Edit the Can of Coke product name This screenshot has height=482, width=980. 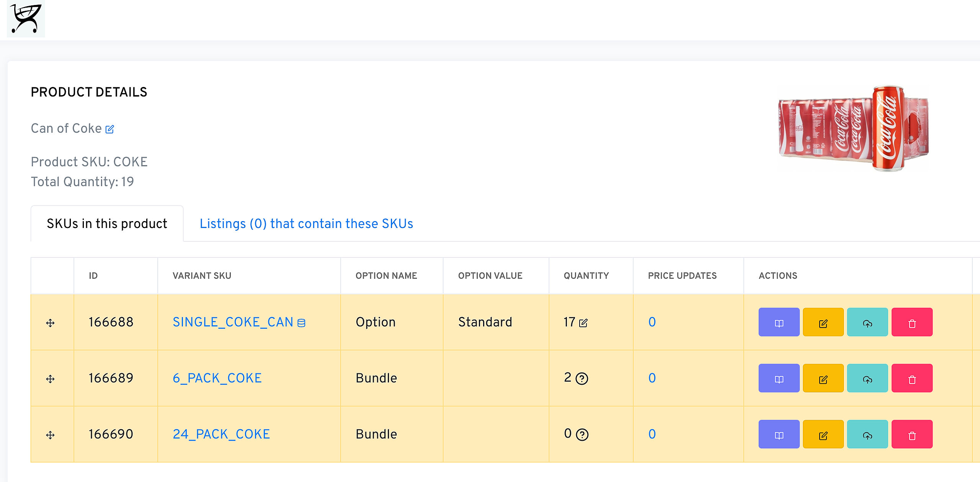[x=110, y=129]
